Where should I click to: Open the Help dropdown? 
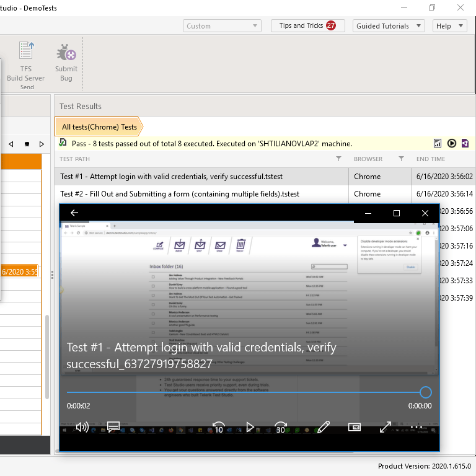[449, 26]
